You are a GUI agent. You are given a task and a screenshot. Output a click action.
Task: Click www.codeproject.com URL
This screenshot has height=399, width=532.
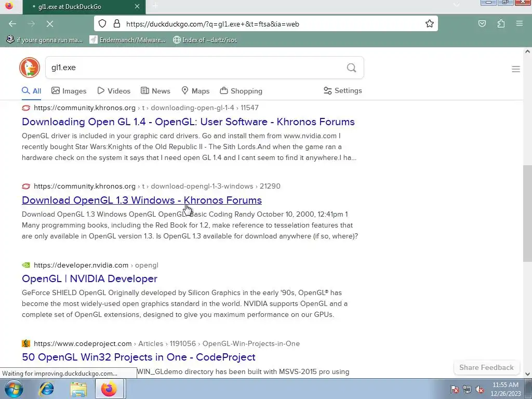83,343
